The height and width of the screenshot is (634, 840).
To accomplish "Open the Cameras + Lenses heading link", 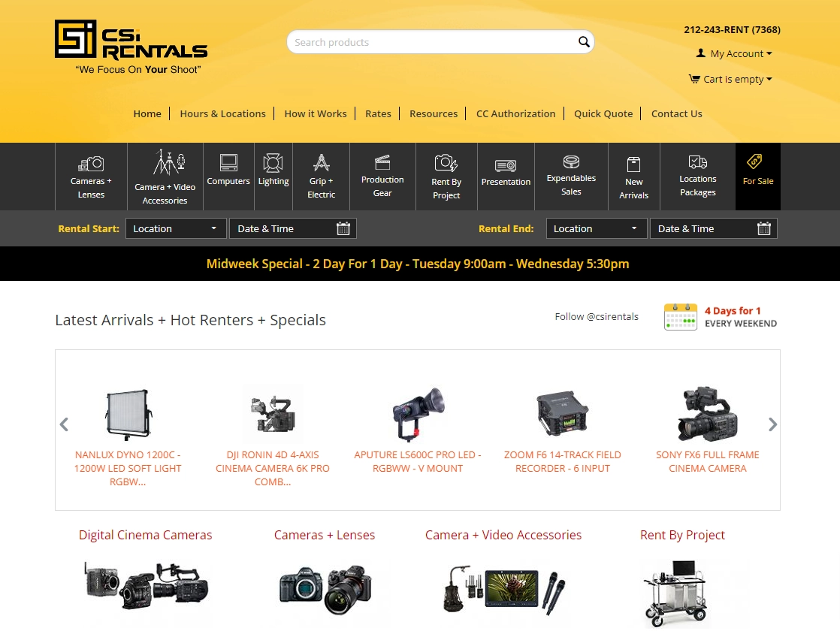I will click(x=325, y=535).
